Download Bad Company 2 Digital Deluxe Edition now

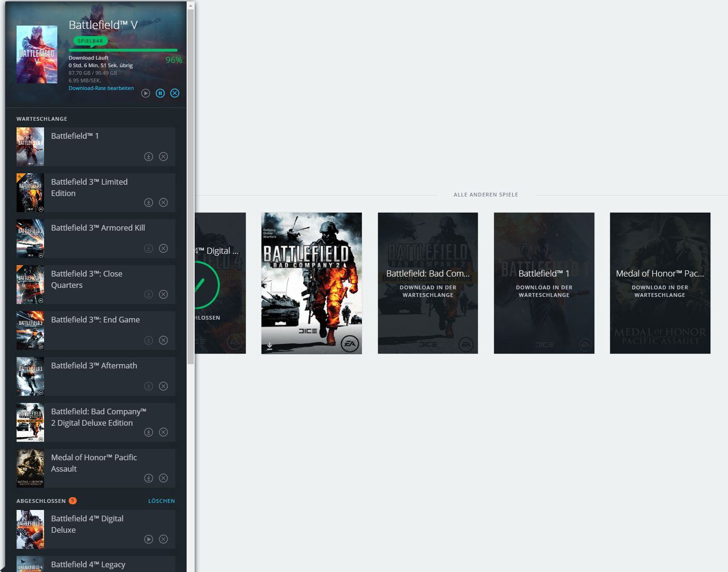(x=149, y=432)
